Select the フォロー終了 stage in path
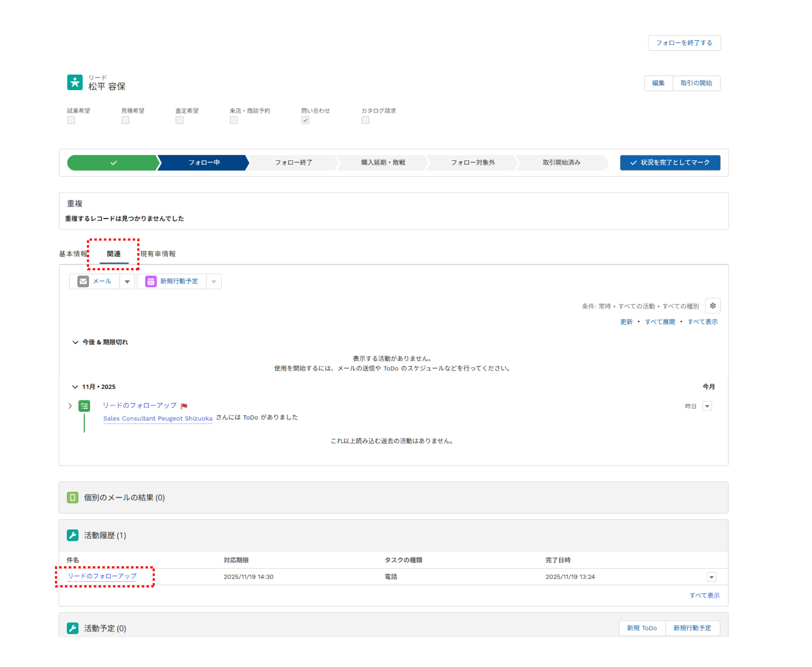 (x=294, y=163)
